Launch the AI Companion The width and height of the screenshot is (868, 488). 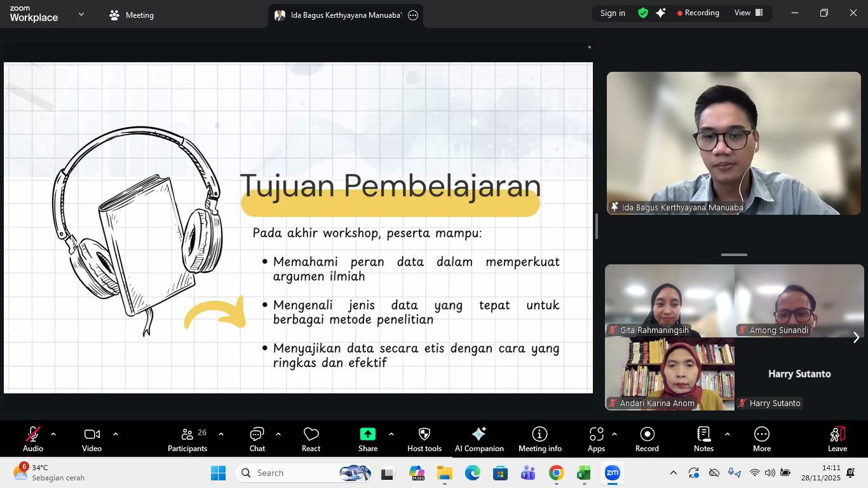[479, 435]
